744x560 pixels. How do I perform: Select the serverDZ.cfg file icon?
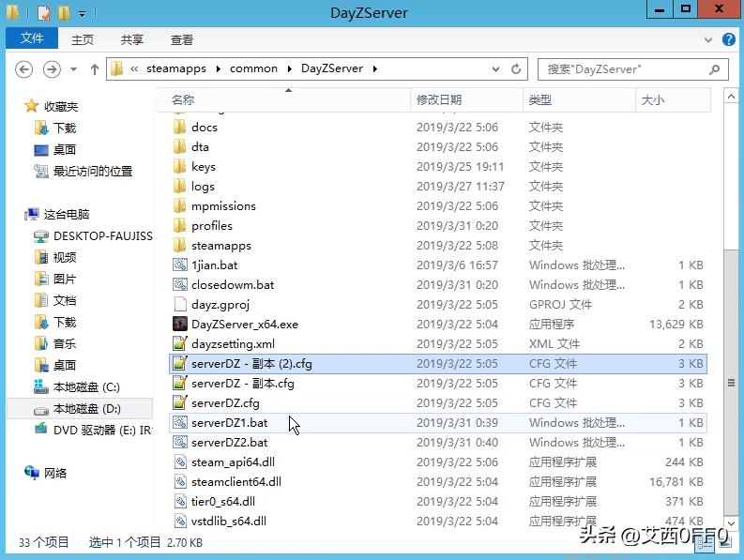[180, 402]
